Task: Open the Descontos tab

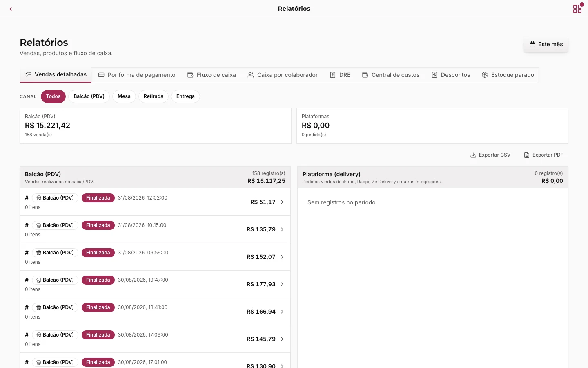Action: point(451,75)
